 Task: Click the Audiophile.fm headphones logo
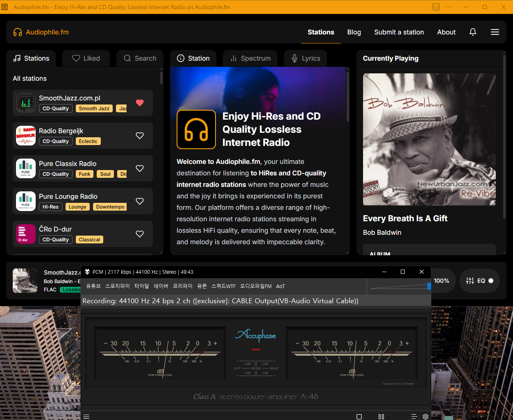[18, 32]
